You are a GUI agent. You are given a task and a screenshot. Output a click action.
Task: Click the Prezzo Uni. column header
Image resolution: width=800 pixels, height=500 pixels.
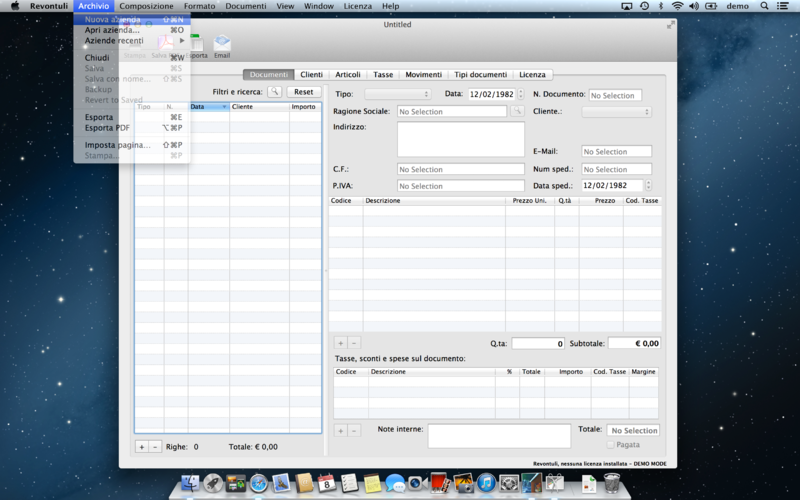click(x=530, y=201)
